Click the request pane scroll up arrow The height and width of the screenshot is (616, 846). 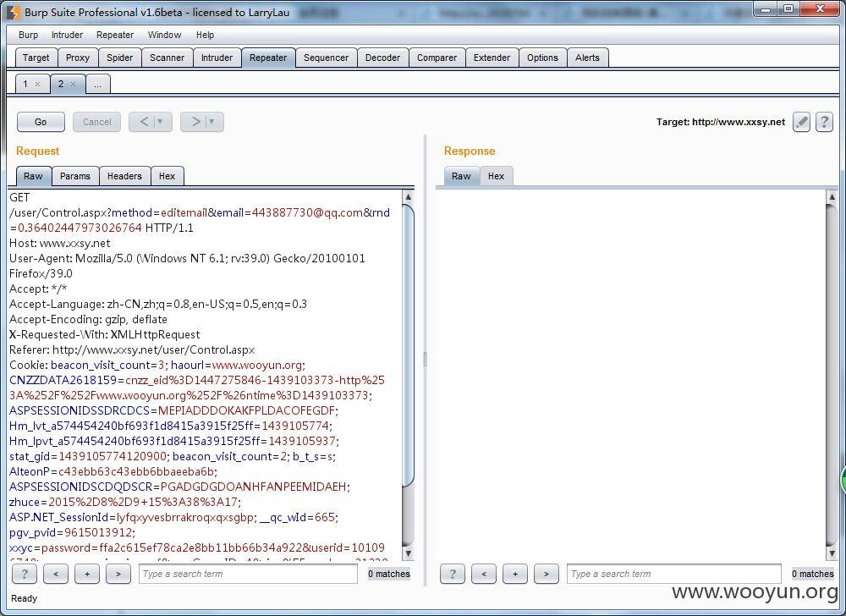pos(409,197)
